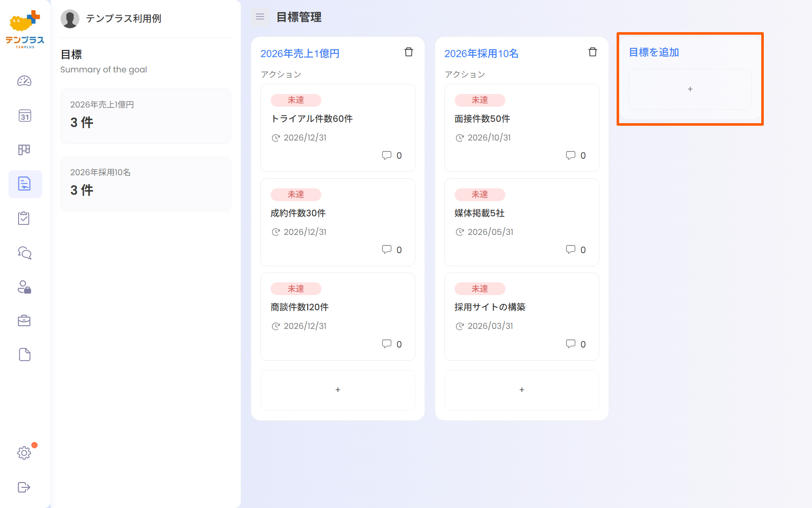Click the plus box under 目標を追加
Image resolution: width=812 pixels, height=508 pixels.
690,89
